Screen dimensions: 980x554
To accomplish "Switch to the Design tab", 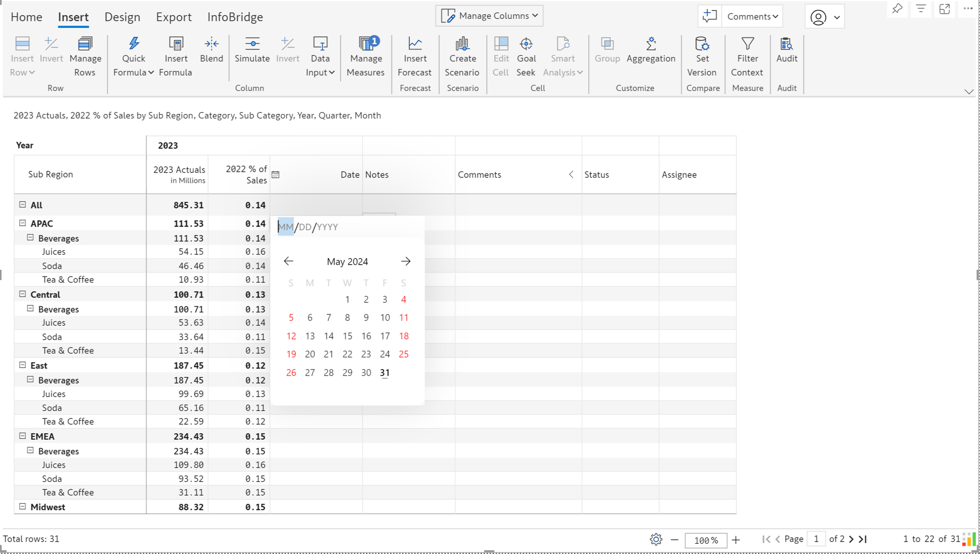I will tap(122, 17).
